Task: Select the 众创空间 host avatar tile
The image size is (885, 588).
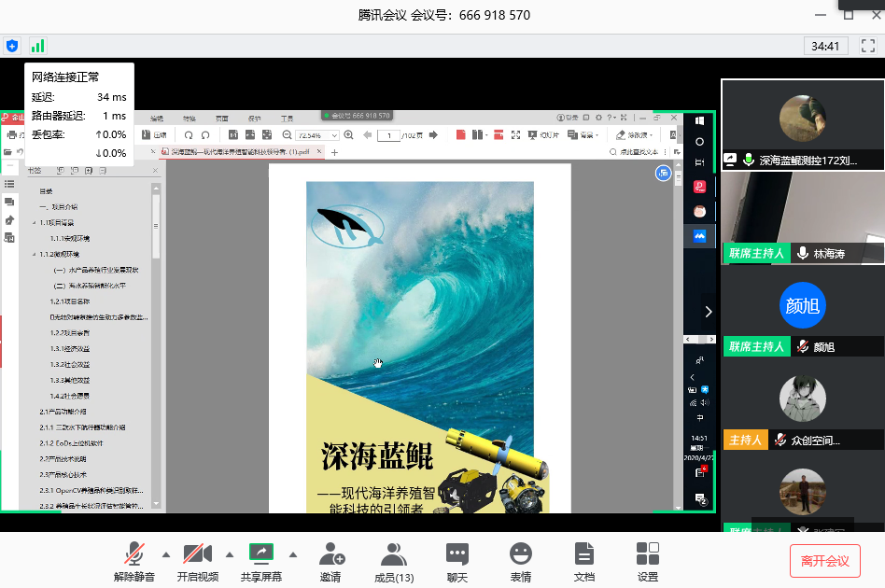Action: 802,402
